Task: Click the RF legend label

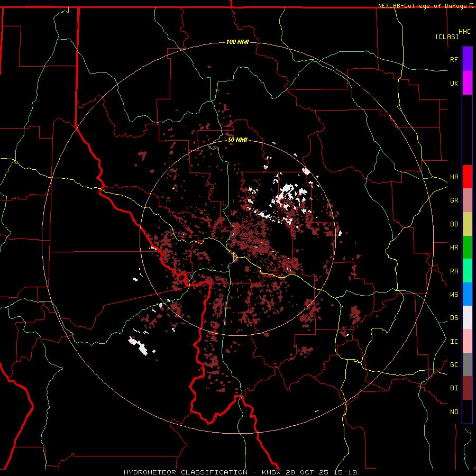Action: pyautogui.click(x=454, y=59)
